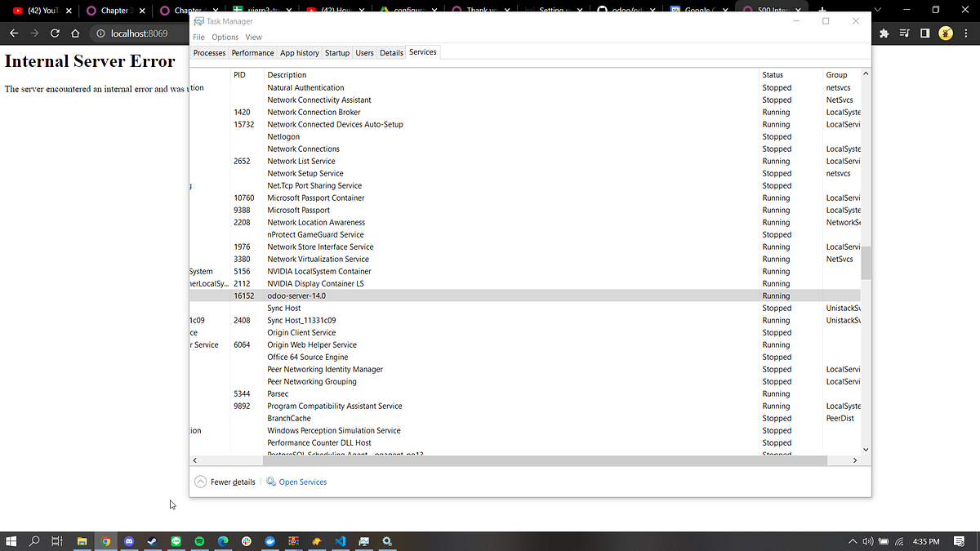The width and height of the screenshot is (980, 551).
Task: Open the Extensions puzzle icon
Action: (x=884, y=33)
